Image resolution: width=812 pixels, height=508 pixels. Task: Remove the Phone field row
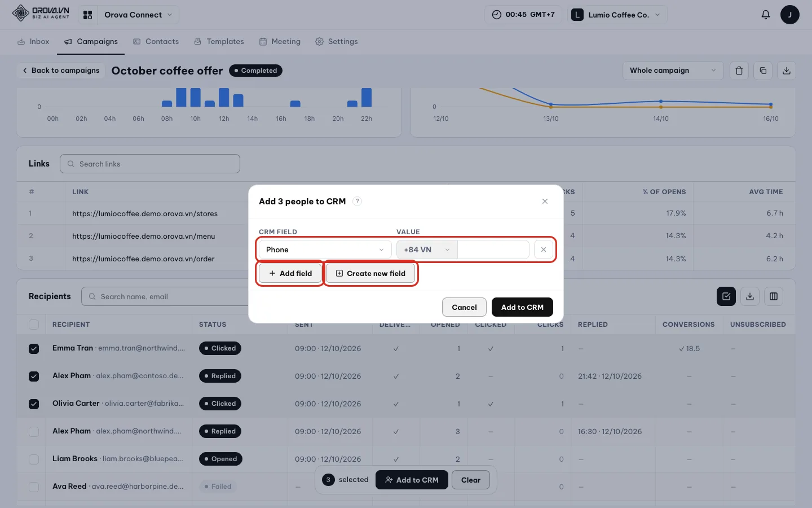click(544, 249)
